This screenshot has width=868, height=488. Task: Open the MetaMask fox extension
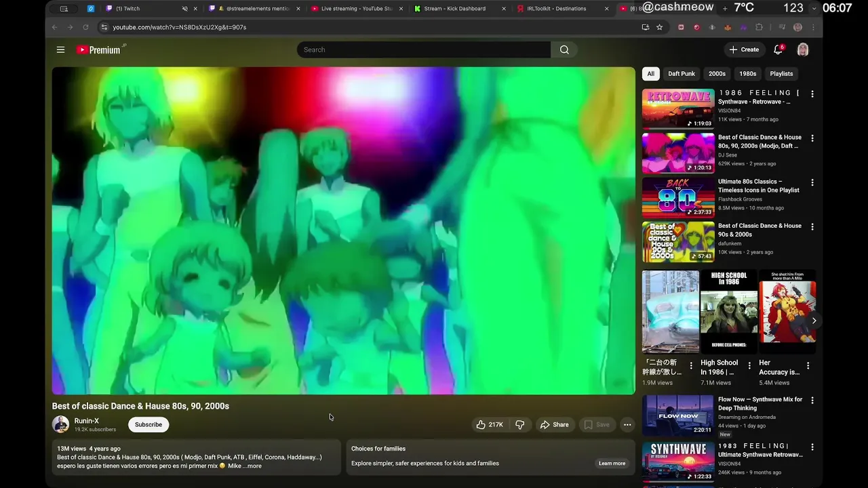[728, 27]
